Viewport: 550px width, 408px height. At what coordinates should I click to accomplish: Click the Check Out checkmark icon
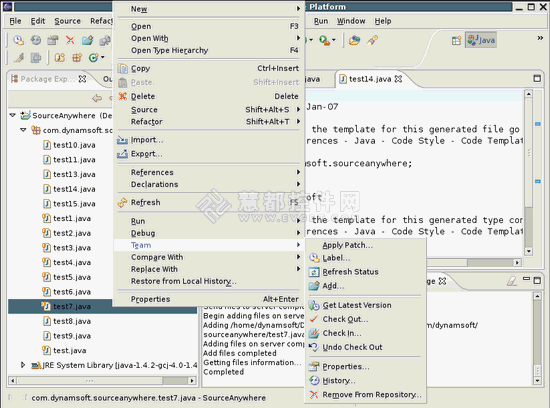point(314,319)
